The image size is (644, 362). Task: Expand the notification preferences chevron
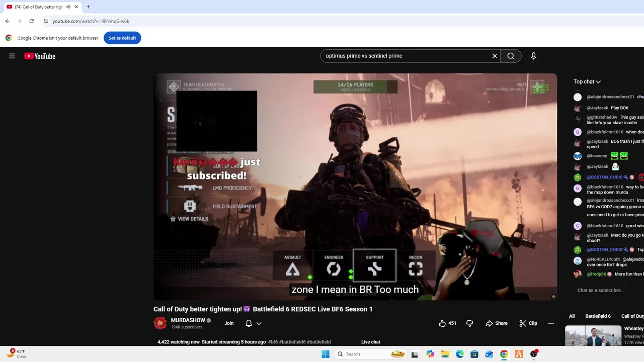point(259,323)
